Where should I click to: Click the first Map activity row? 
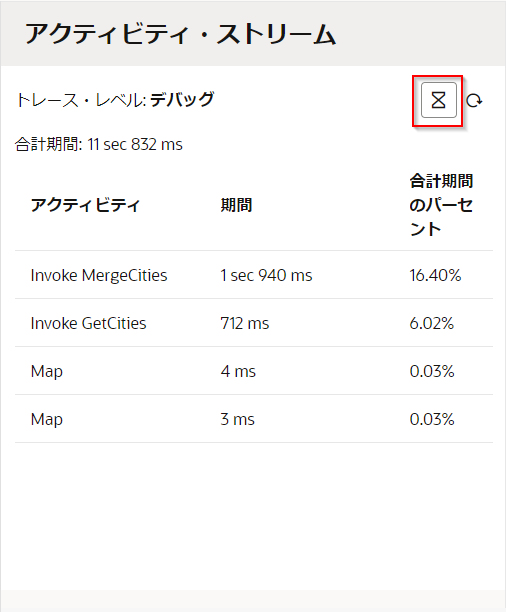tap(254, 371)
